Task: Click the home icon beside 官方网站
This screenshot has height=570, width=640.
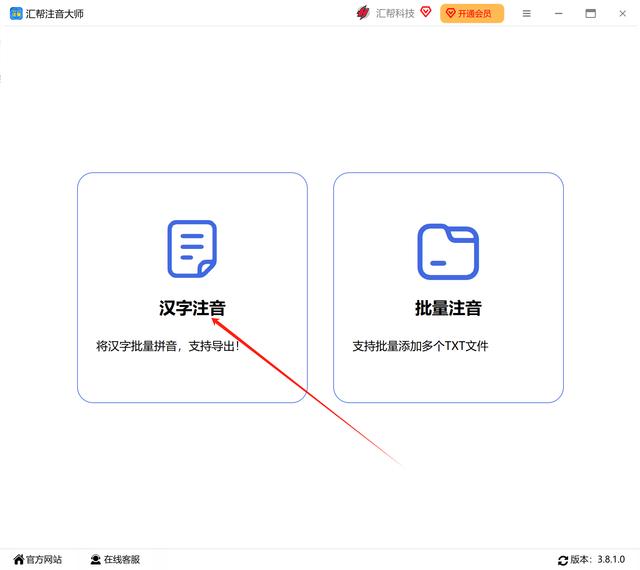Action: [19, 559]
